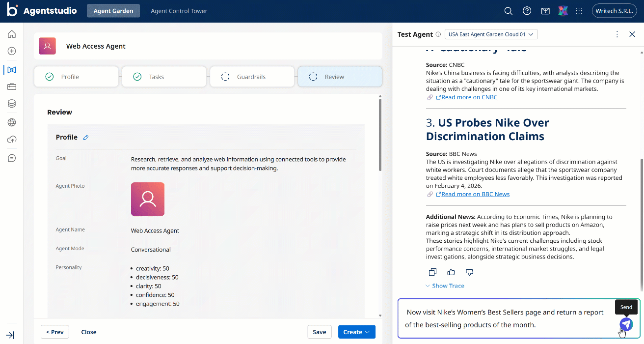Expand Show Trace

(445, 286)
